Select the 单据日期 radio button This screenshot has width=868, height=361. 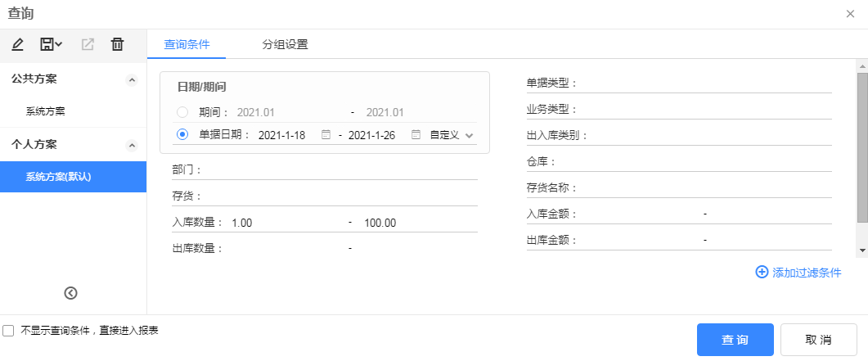[x=182, y=134]
